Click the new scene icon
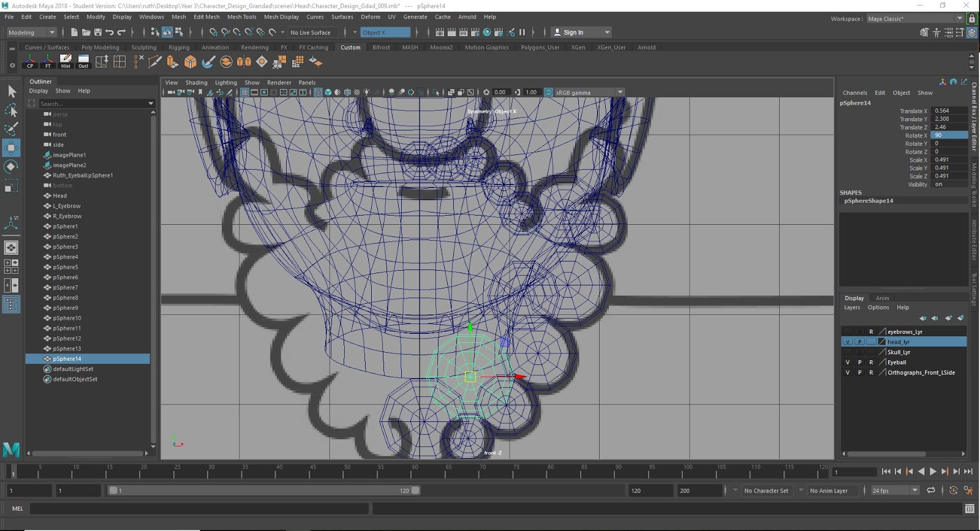 74,32
